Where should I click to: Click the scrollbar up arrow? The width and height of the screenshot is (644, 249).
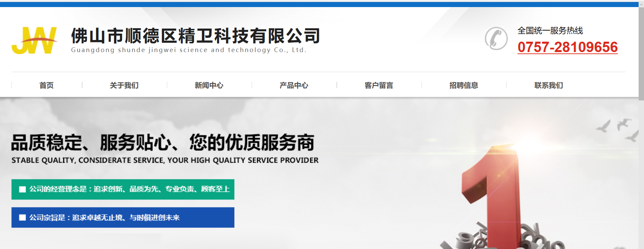(x=641, y=4)
